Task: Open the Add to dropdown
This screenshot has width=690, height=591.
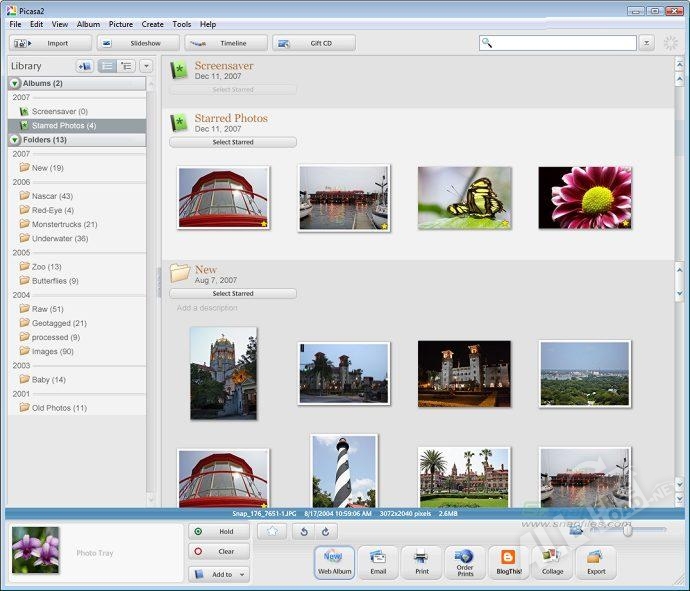Action: 218,574
